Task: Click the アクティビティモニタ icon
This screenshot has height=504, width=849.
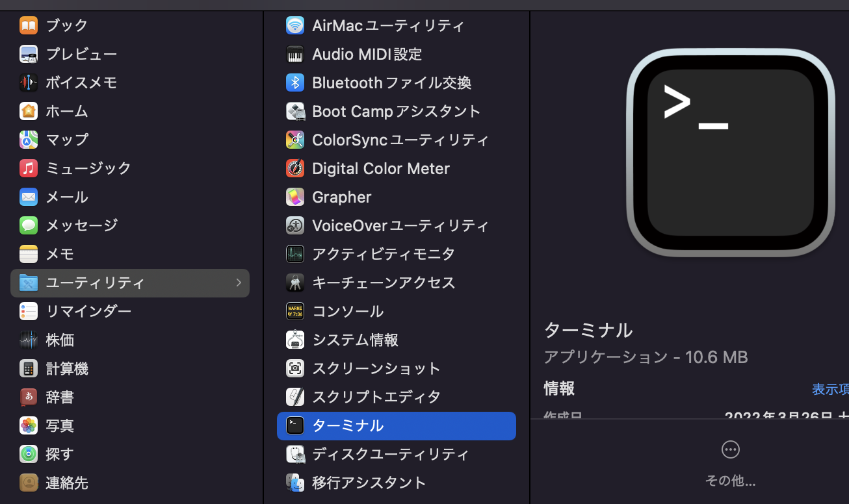Action: (x=295, y=255)
